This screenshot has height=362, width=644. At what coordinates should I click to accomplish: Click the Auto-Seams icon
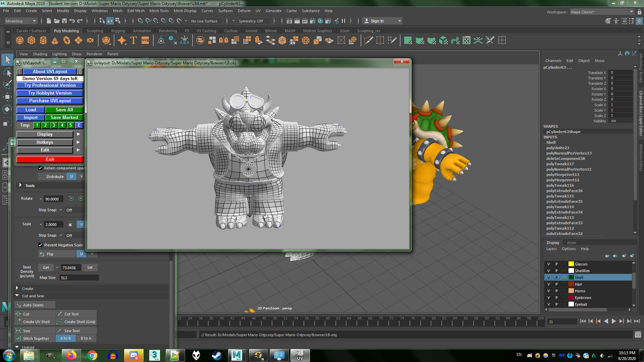point(18,305)
